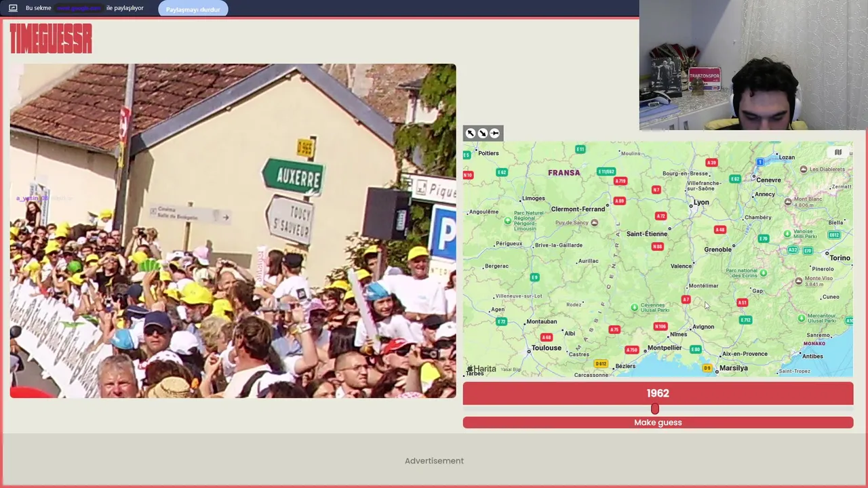The image size is (868, 488).
Task: Open the map type selector icon
Action: click(837, 152)
